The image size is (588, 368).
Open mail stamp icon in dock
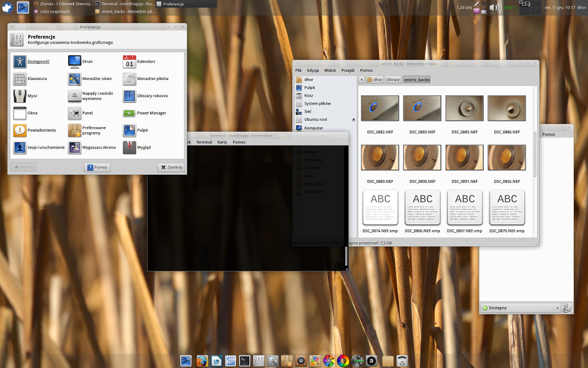(x=230, y=361)
